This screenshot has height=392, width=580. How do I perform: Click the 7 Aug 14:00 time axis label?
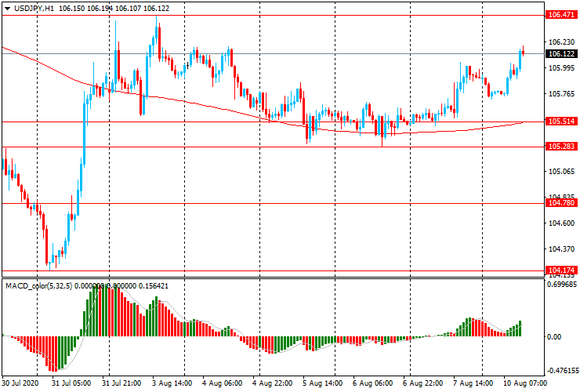473,383
